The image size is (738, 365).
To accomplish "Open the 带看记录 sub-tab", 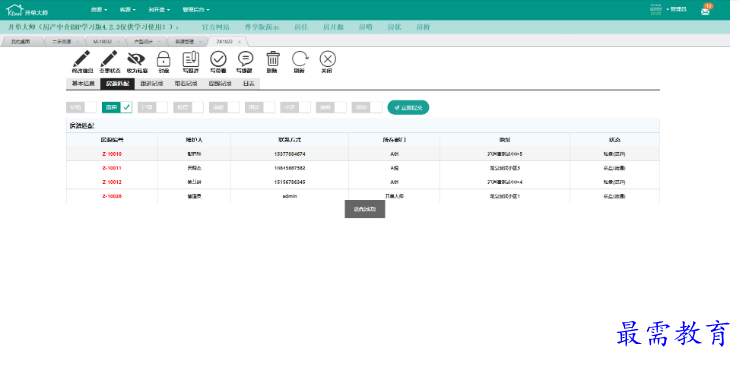I will (186, 84).
